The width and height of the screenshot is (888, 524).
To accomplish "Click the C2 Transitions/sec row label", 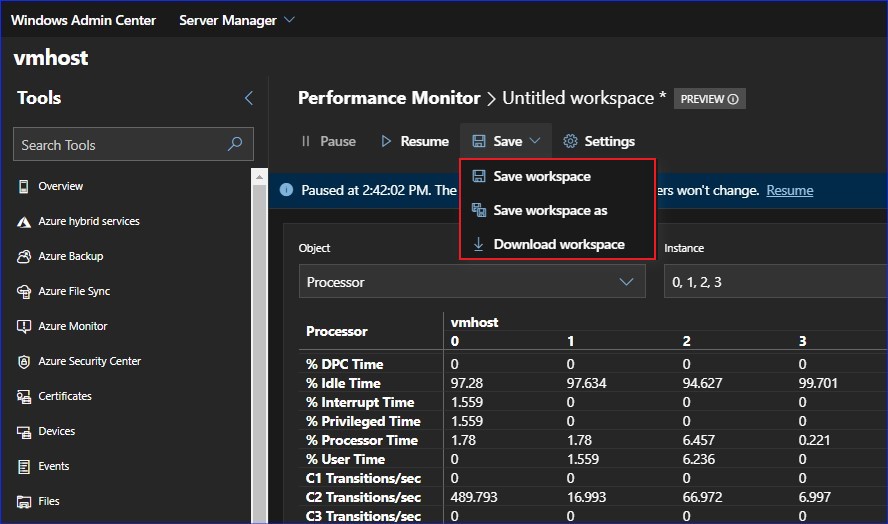I will [x=364, y=497].
